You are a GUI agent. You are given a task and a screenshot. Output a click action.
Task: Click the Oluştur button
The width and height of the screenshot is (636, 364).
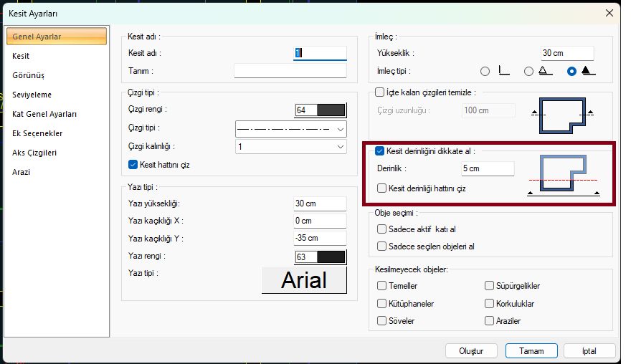coord(471,351)
